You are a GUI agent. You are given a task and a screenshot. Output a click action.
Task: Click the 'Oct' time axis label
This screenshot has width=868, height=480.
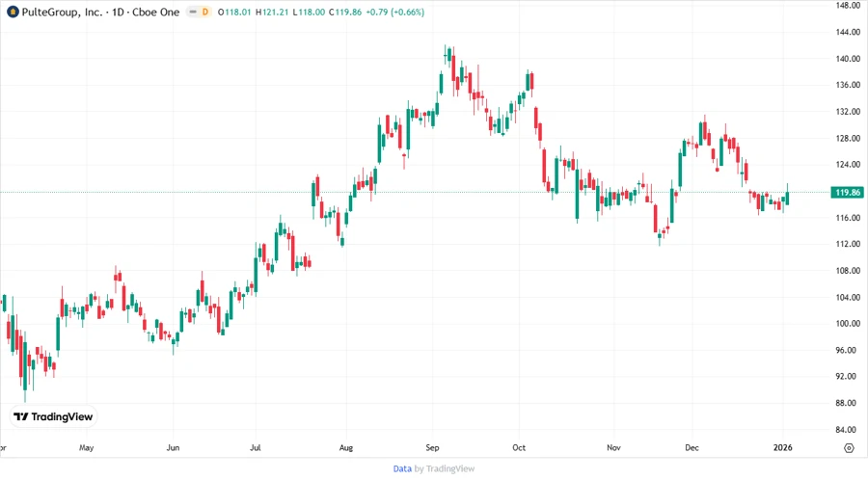tap(519, 448)
